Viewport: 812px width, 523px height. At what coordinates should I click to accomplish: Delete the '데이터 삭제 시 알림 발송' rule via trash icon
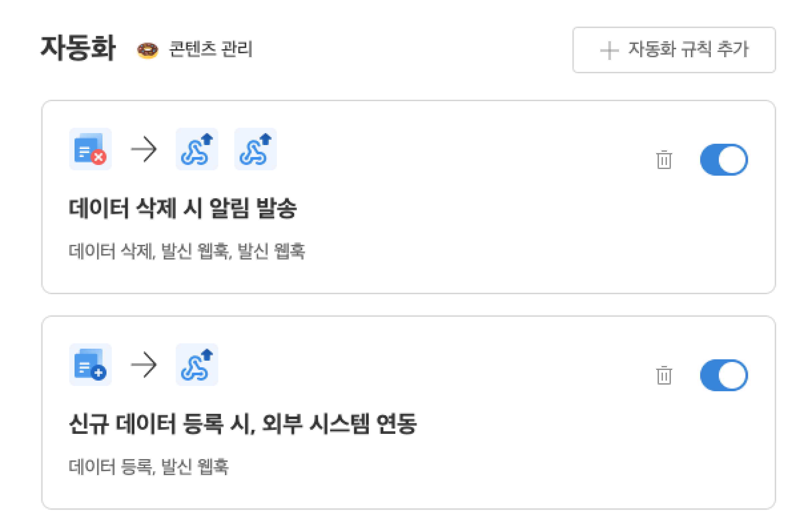[664, 160]
